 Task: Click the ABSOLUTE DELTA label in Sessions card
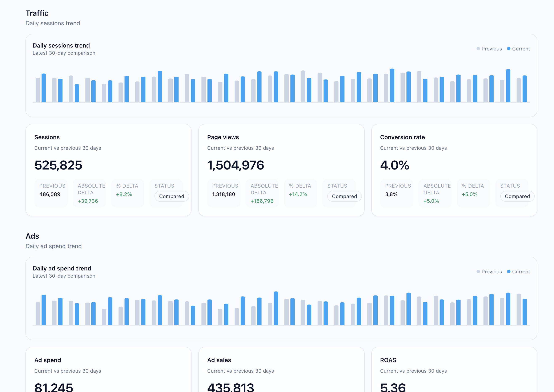coord(91,189)
